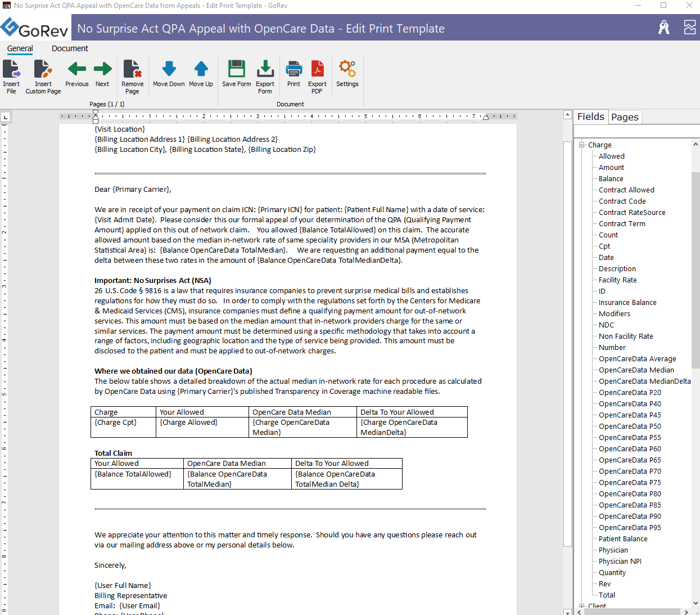Click the keys icon in header
The height and width of the screenshot is (615, 700).
664,27
